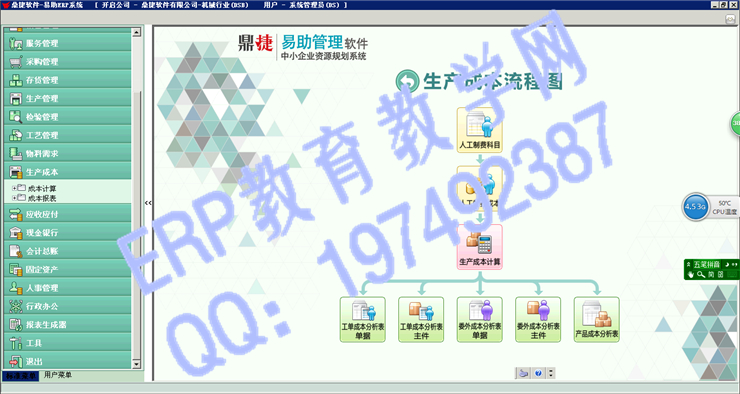Viewport: 740px width, 394px height.
Task: Click the back arrow beside 生产成本流程图
Action: click(x=407, y=81)
